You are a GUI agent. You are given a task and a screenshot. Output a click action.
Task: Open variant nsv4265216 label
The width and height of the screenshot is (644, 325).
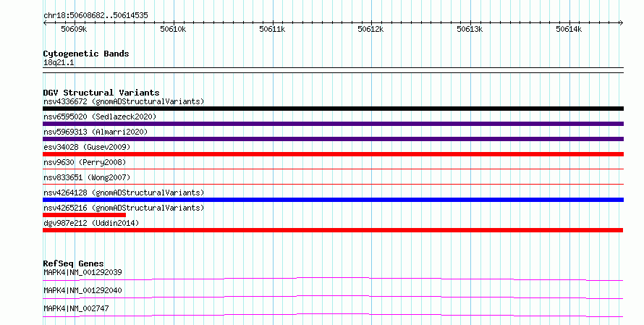pyautogui.click(x=124, y=208)
